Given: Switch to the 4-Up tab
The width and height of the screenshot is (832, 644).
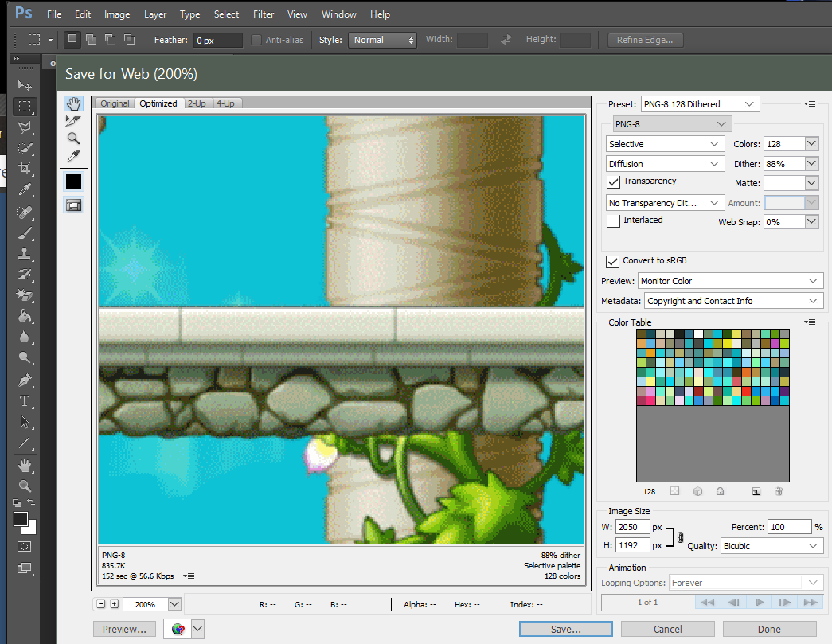Looking at the screenshot, I should (x=225, y=103).
